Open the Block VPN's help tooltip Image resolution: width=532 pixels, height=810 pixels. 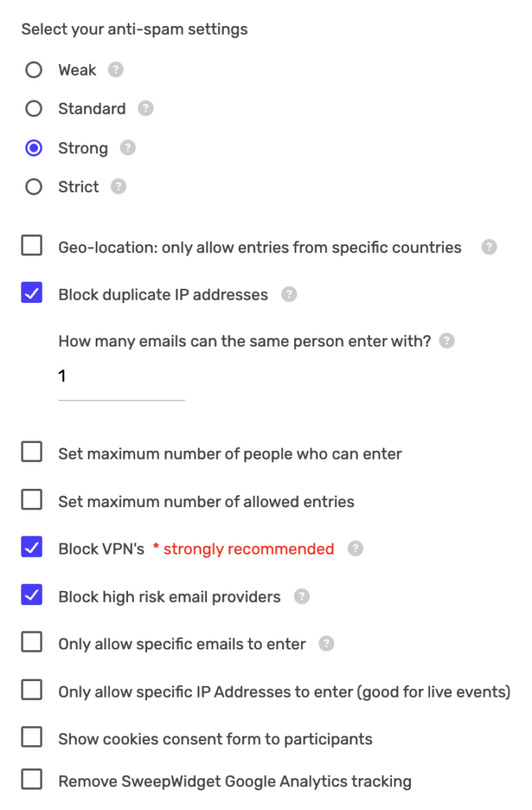(x=355, y=547)
